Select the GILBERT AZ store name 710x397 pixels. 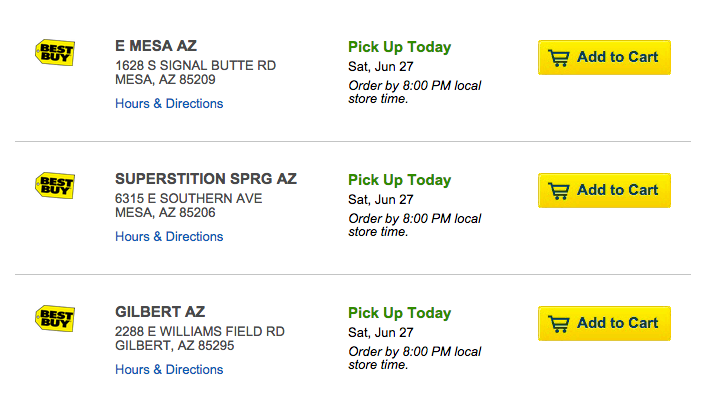coord(160,312)
